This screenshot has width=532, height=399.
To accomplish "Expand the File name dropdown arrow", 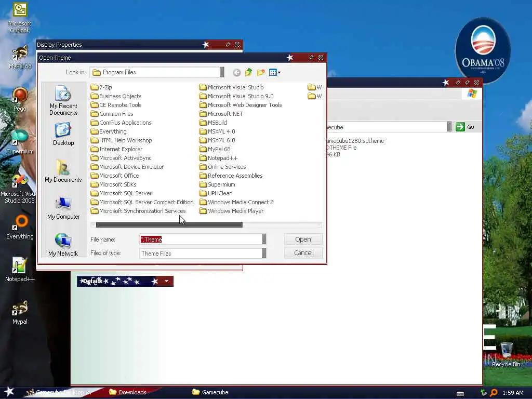I will 264,239.
